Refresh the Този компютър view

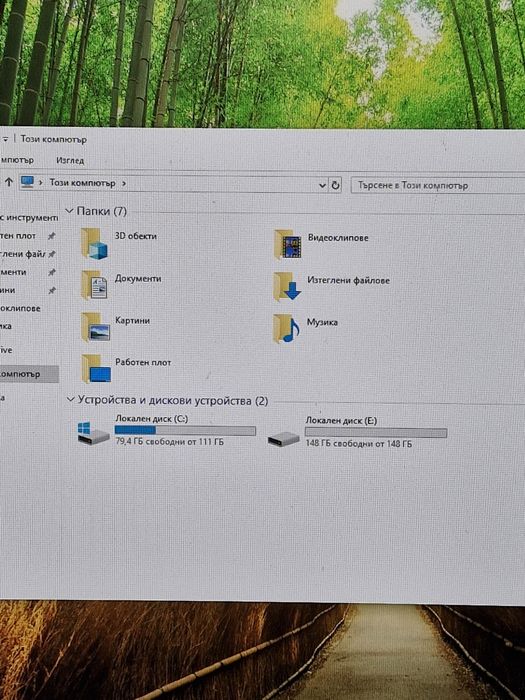[x=335, y=185]
